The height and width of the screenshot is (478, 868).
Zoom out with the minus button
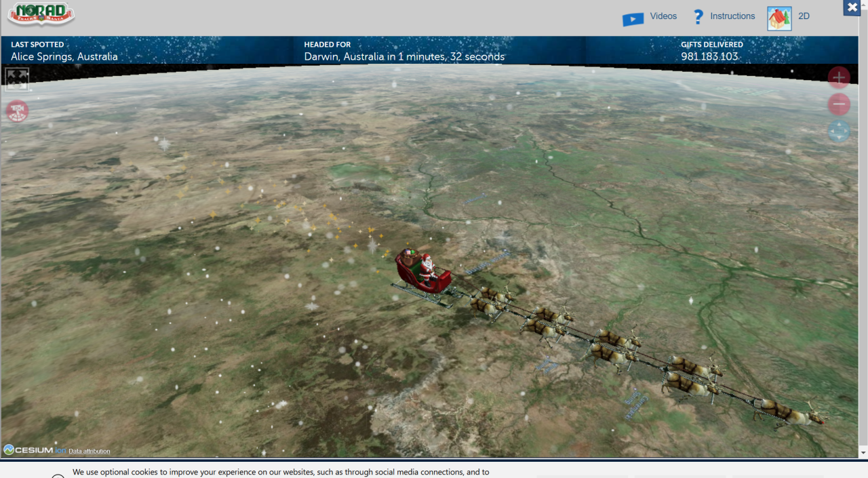click(839, 104)
